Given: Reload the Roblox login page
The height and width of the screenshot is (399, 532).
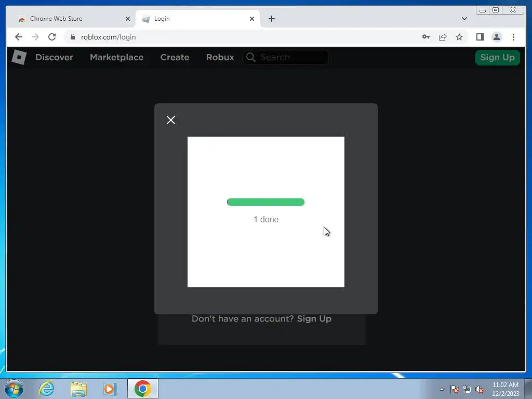Looking at the screenshot, I should pyautogui.click(x=52, y=37).
